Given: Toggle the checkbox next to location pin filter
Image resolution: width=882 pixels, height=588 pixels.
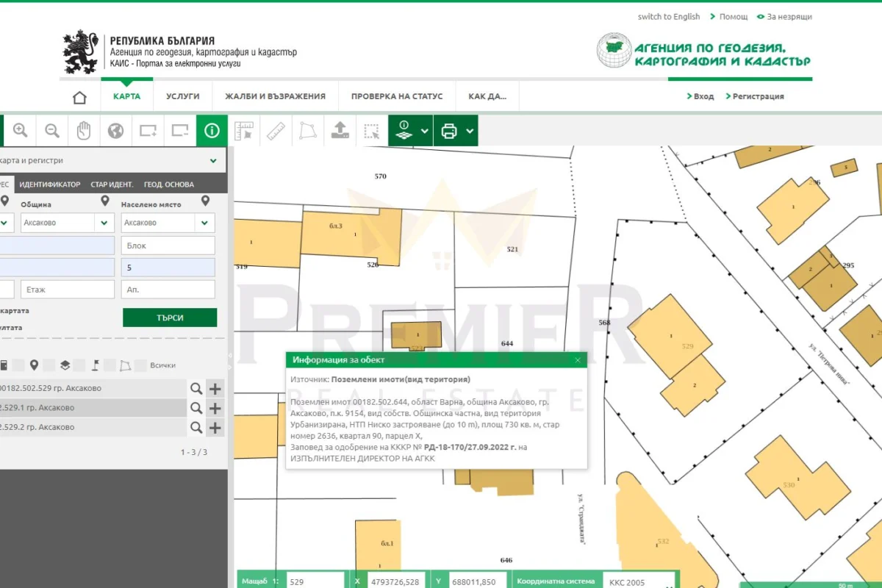Looking at the screenshot, I should coord(49,365).
